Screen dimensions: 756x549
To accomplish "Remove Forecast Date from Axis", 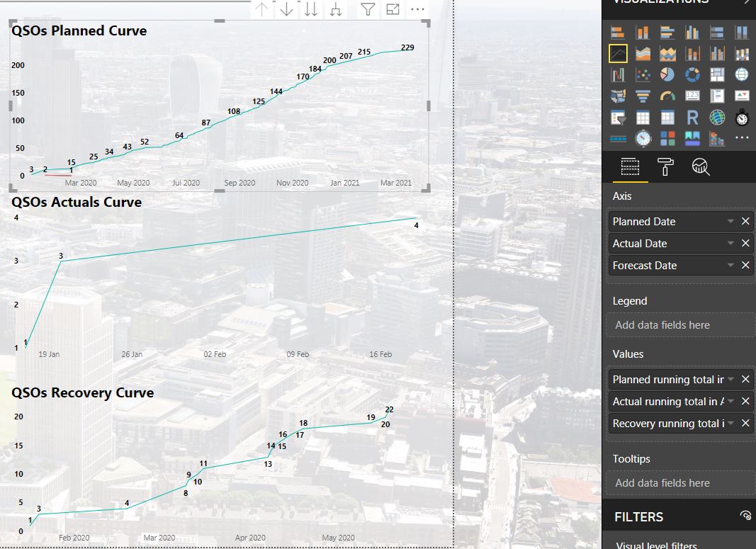I will pyautogui.click(x=745, y=265).
